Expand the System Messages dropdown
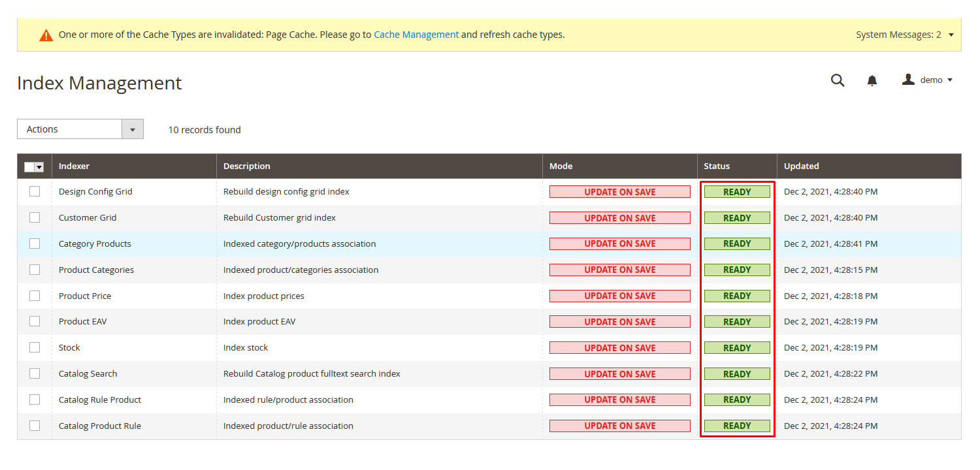 904,35
